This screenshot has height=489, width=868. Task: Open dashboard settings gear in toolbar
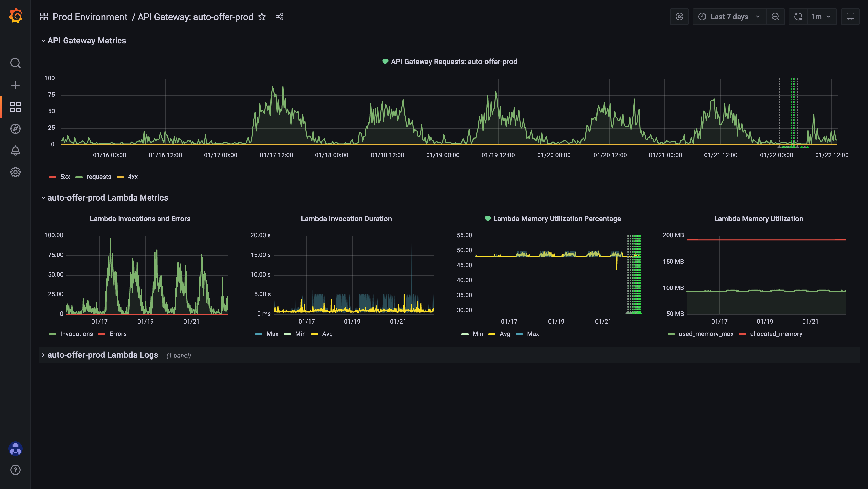click(x=679, y=17)
